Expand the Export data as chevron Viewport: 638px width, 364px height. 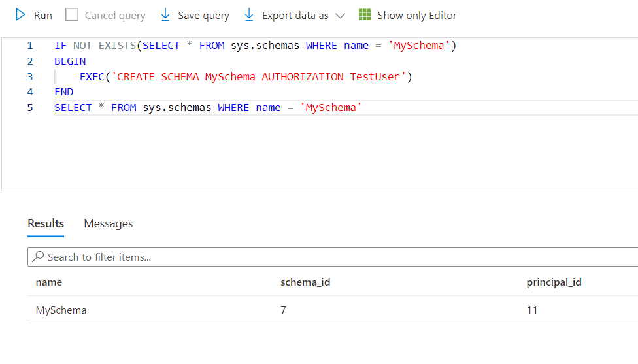tap(340, 16)
